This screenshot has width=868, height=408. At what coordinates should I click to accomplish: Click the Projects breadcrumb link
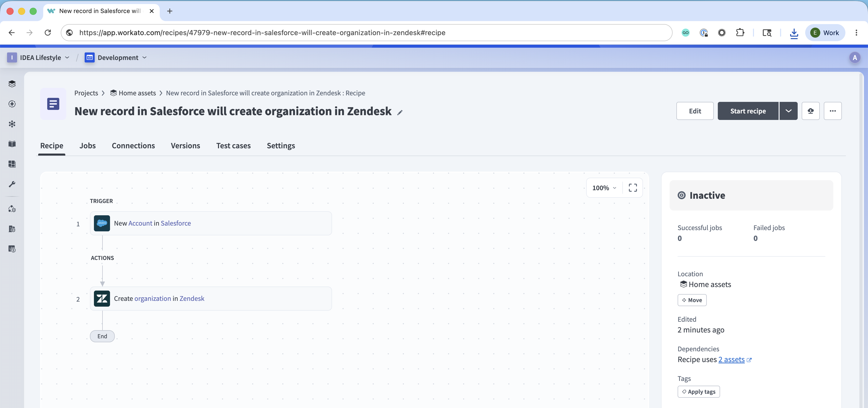(86, 93)
